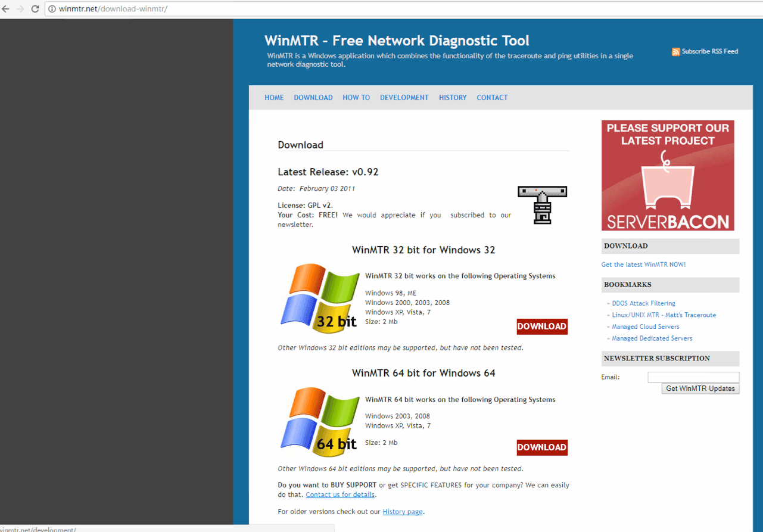Click the Windows 98, ME text line
Image resolution: width=763 pixels, height=532 pixels.
pyautogui.click(x=391, y=293)
